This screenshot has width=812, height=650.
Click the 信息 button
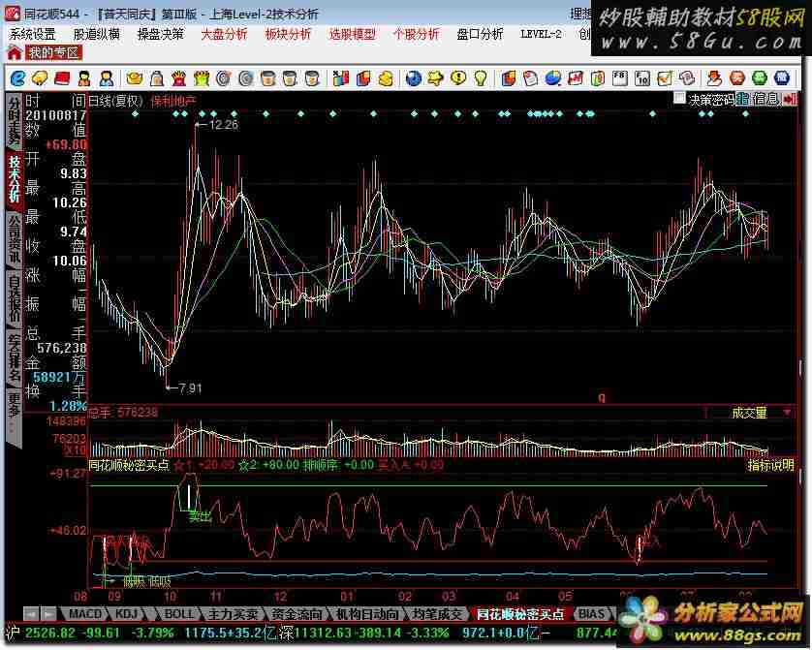pyautogui.click(x=765, y=99)
